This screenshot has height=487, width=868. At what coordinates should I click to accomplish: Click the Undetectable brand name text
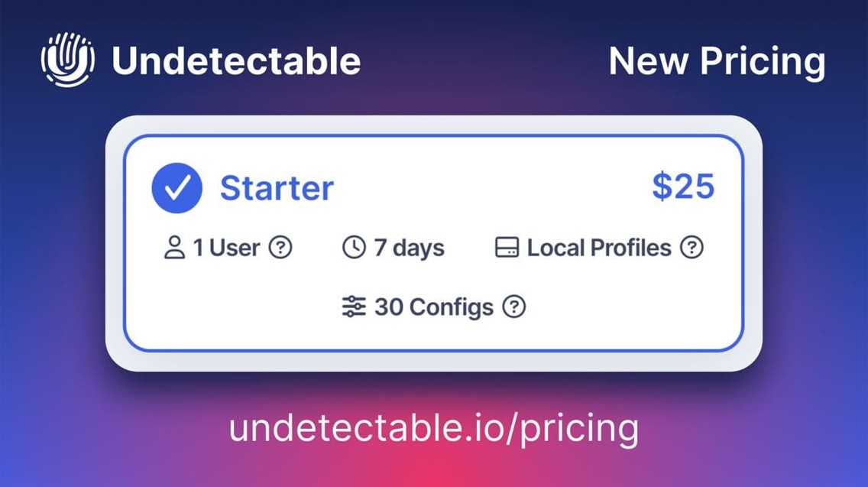click(x=236, y=60)
